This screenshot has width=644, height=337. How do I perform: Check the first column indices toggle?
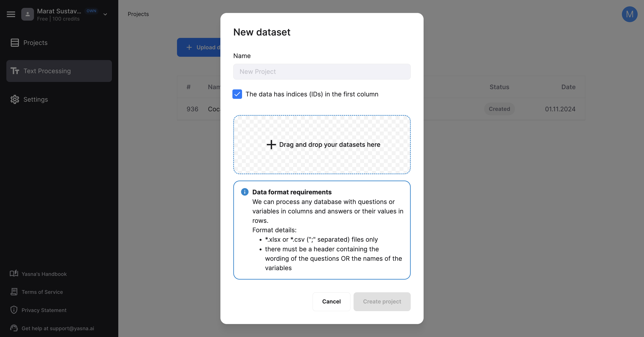click(237, 94)
